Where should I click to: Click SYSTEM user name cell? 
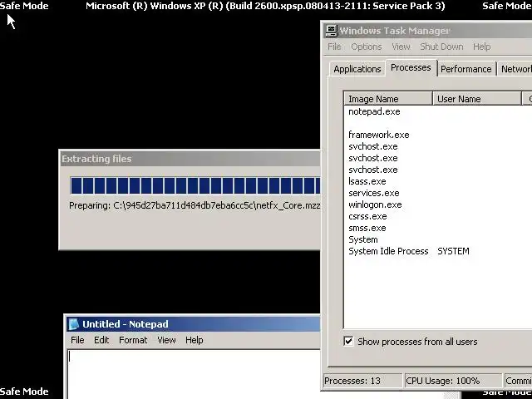(x=453, y=251)
